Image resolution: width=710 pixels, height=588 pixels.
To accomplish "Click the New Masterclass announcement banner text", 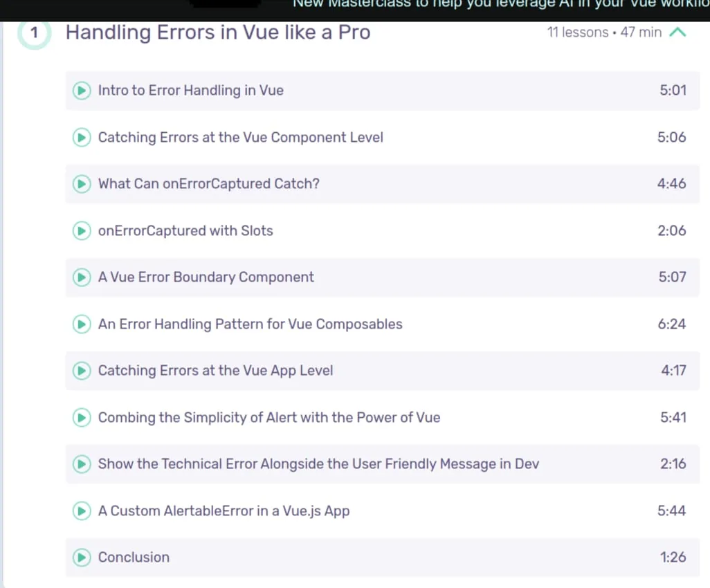I will pyautogui.click(x=501, y=5).
